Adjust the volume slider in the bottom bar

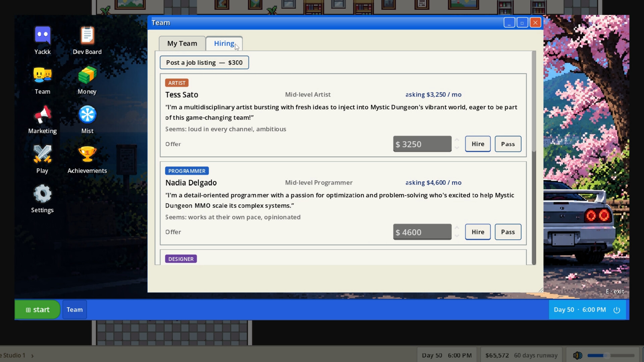(x=611, y=355)
